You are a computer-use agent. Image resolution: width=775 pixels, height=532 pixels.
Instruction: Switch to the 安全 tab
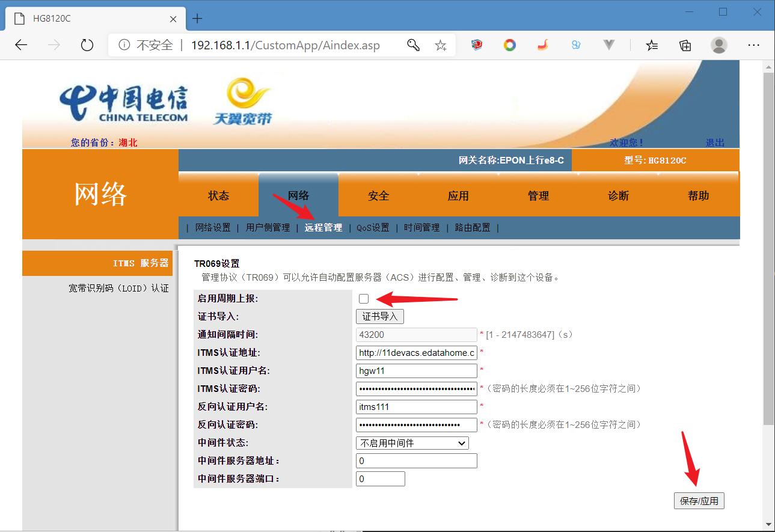pyautogui.click(x=378, y=195)
